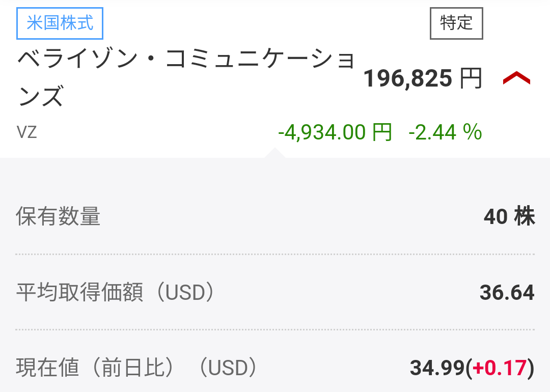Image resolution: width=550 pixels, height=392 pixels.
Task: Click the 34.99 current price value
Action: pyautogui.click(x=437, y=368)
